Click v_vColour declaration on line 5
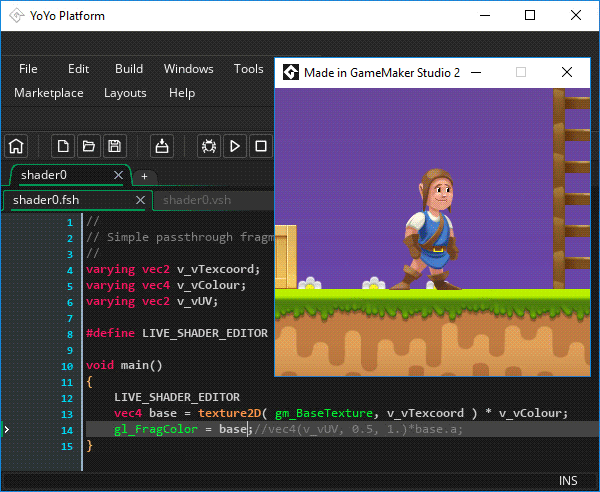This screenshot has width=600, height=492. [211, 285]
